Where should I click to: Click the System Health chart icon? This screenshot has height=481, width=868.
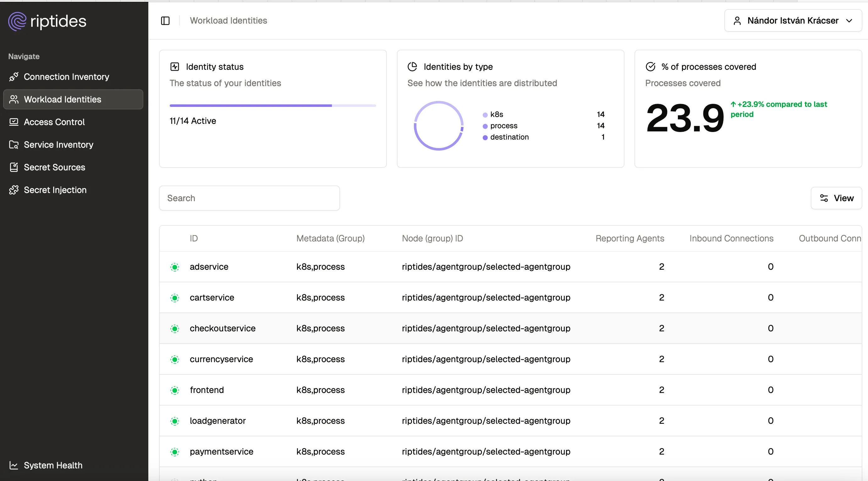(14, 465)
